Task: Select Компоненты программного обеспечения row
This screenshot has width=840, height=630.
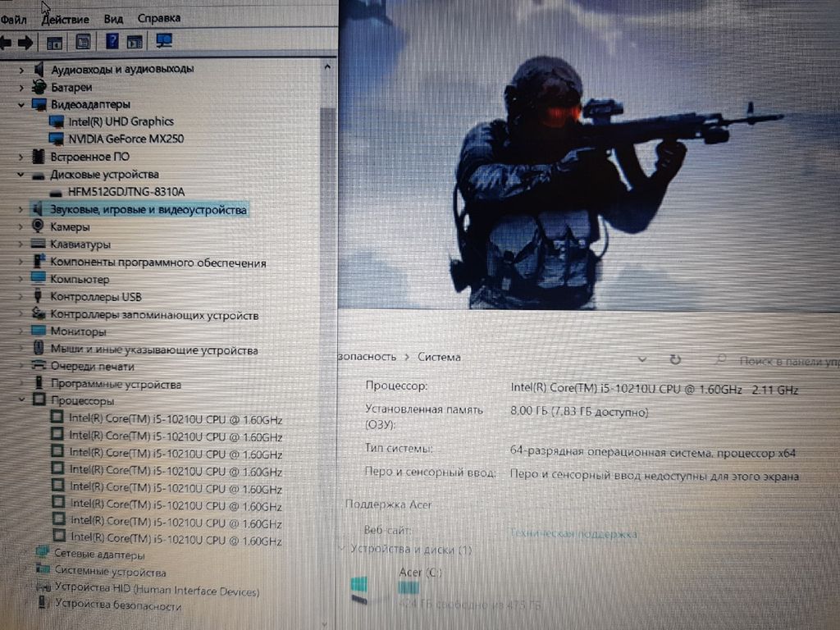Action: click(x=158, y=262)
